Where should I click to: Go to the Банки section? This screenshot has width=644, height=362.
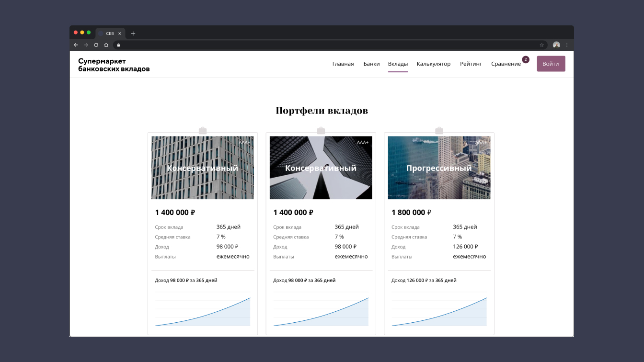(371, 64)
